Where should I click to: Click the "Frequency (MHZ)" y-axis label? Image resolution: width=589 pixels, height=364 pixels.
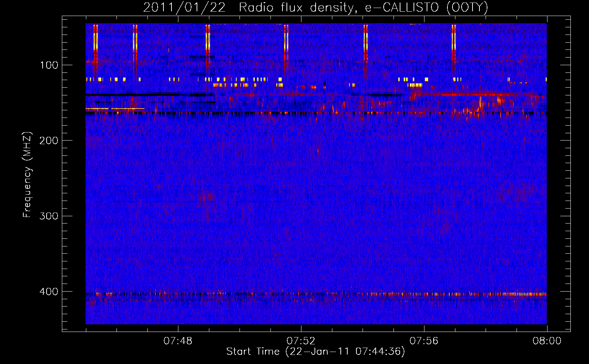(x=27, y=175)
